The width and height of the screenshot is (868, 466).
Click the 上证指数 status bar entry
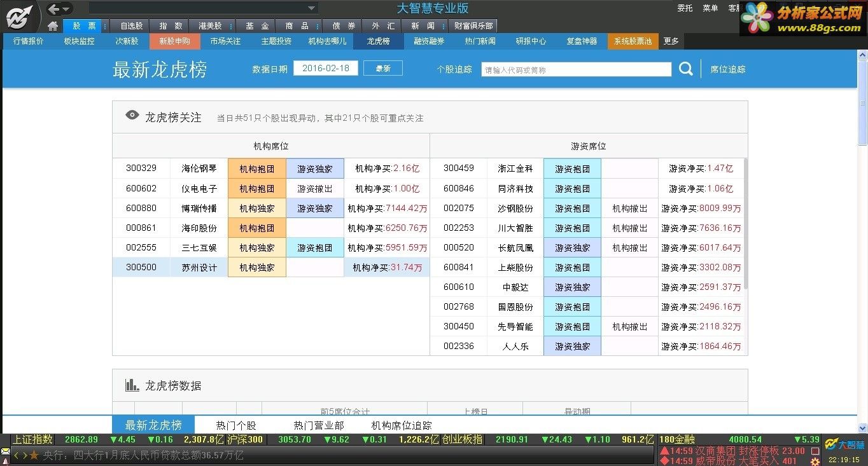click(x=32, y=439)
